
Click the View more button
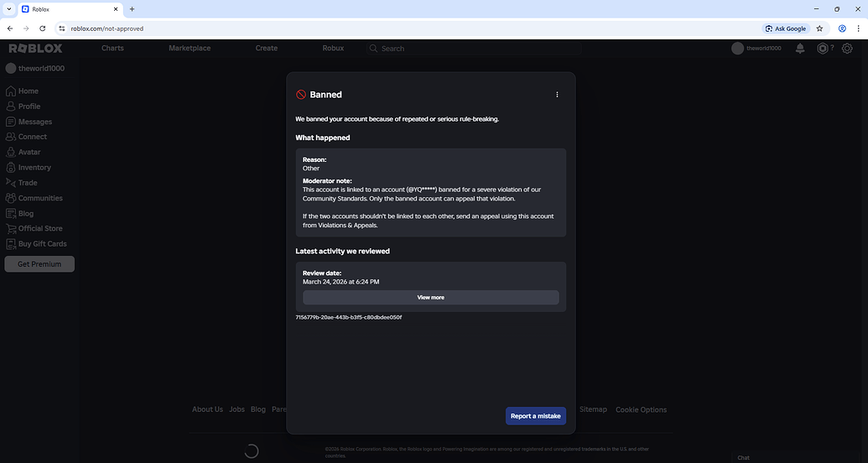(431, 298)
